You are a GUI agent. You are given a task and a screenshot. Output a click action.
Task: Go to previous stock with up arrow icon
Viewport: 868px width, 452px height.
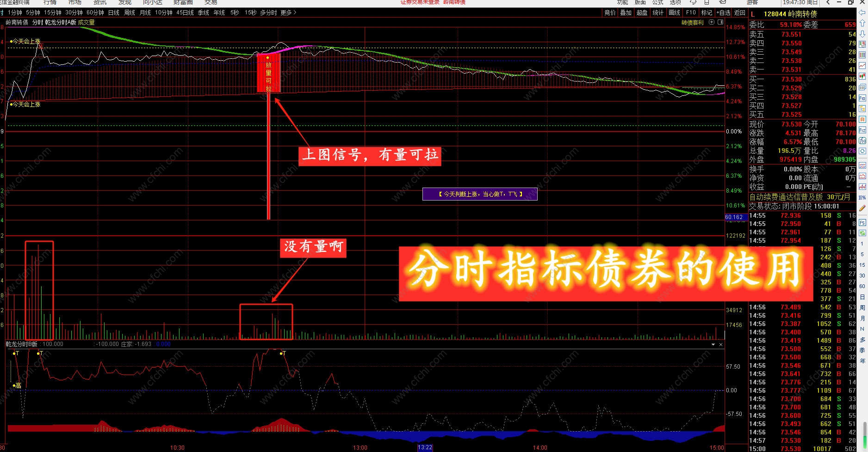click(x=862, y=23)
